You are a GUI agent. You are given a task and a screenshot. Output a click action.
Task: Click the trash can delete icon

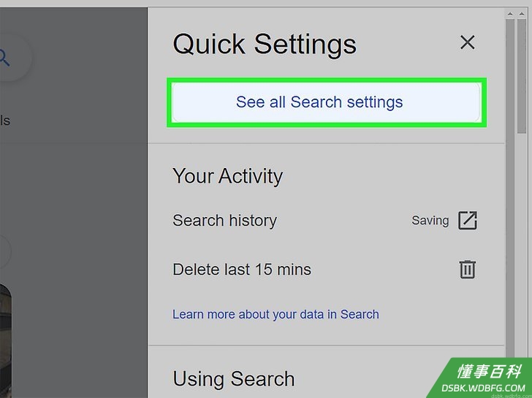coord(468,269)
